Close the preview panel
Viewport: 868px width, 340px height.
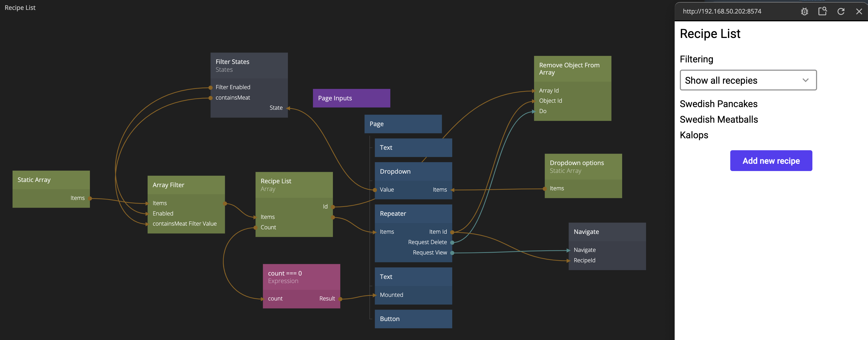point(859,11)
